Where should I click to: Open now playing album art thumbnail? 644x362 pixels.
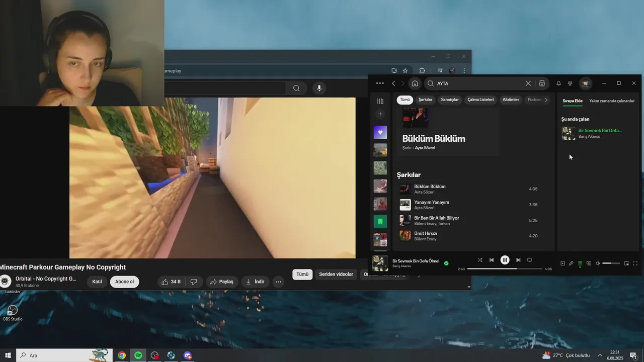380,263
